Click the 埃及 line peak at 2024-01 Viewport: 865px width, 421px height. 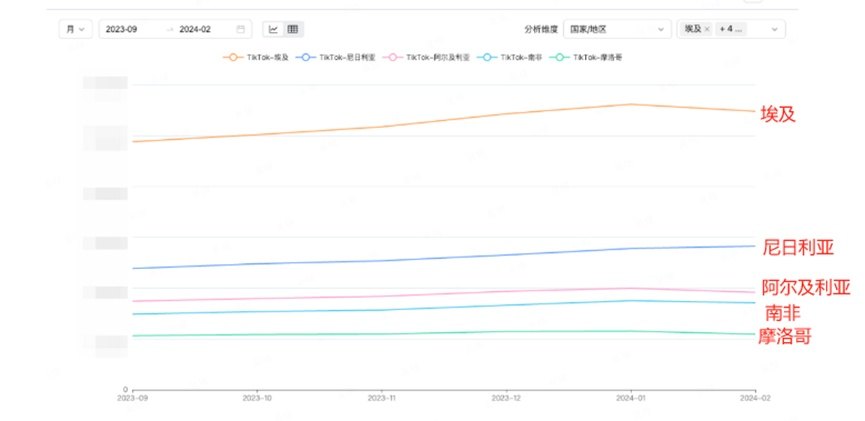(x=631, y=104)
